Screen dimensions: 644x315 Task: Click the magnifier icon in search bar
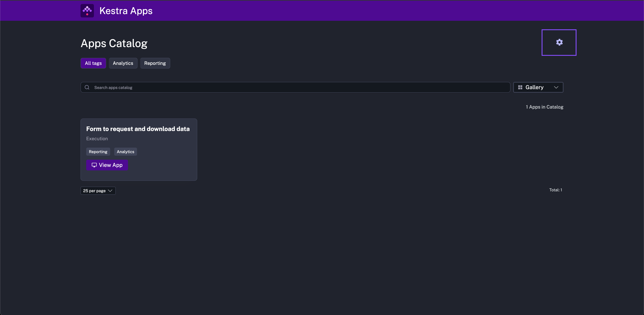pos(87,87)
